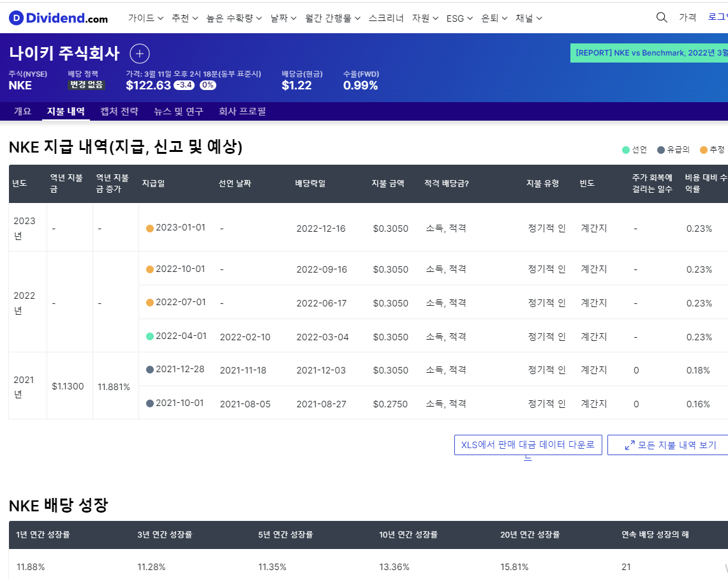Select the 11.881% payout growth cell
Viewport: 728px width, 579px height.
click(x=114, y=387)
